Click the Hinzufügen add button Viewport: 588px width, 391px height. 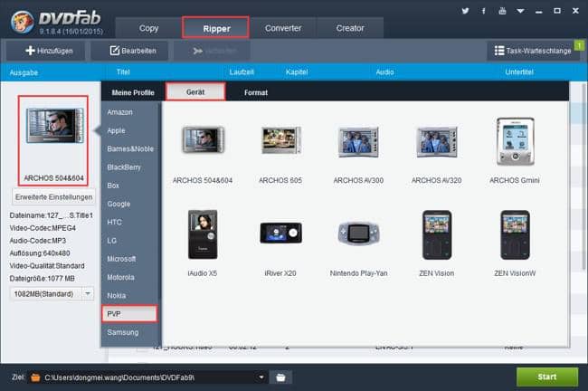point(46,51)
